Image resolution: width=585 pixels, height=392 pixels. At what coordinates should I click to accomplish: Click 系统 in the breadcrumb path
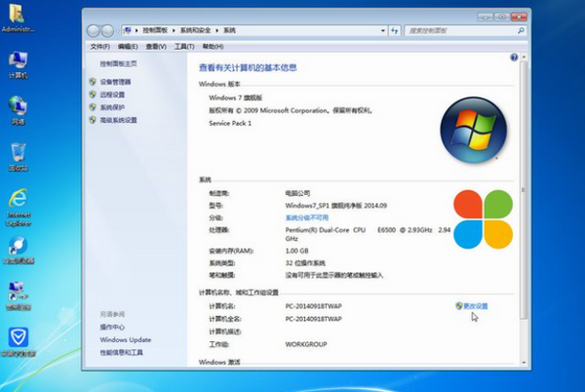[x=229, y=30]
